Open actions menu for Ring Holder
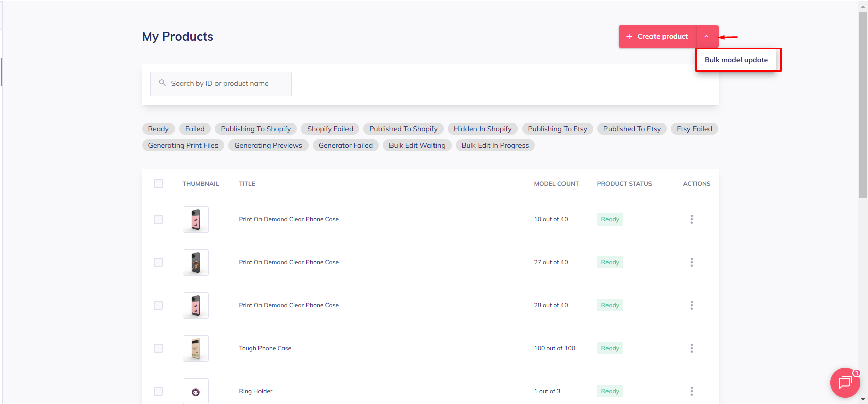The image size is (868, 404). (x=691, y=391)
